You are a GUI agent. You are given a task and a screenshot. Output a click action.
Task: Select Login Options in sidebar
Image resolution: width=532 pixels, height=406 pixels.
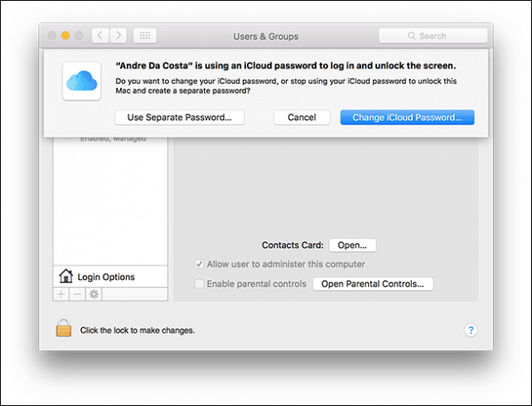click(110, 277)
